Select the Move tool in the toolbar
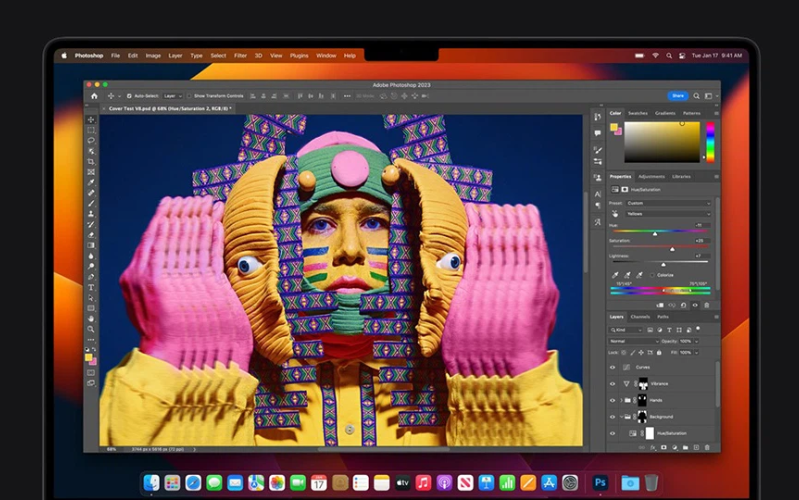The width and height of the screenshot is (799, 500). tap(91, 120)
